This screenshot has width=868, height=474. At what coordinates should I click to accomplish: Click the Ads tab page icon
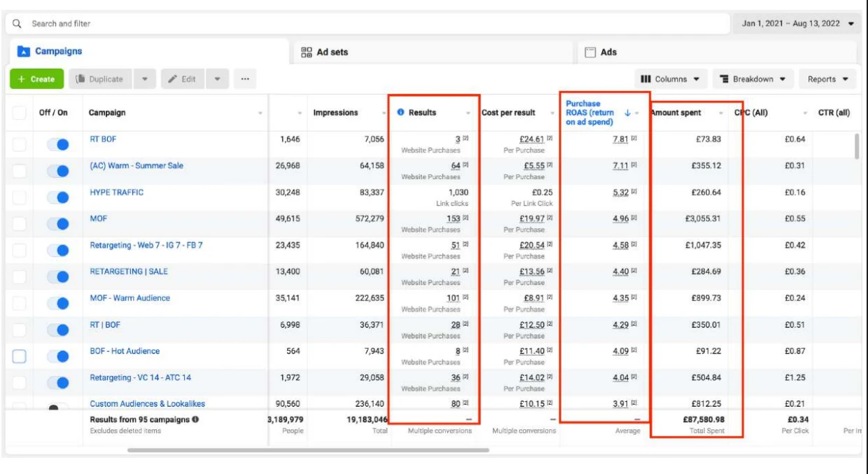pos(590,53)
